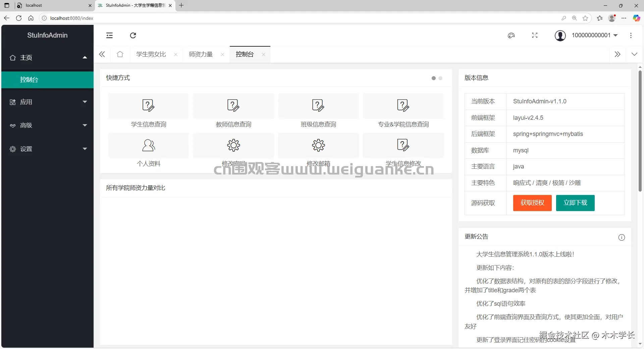Open 班级信息查询 quick access icon
The height and width of the screenshot is (349, 644).
coord(318,106)
